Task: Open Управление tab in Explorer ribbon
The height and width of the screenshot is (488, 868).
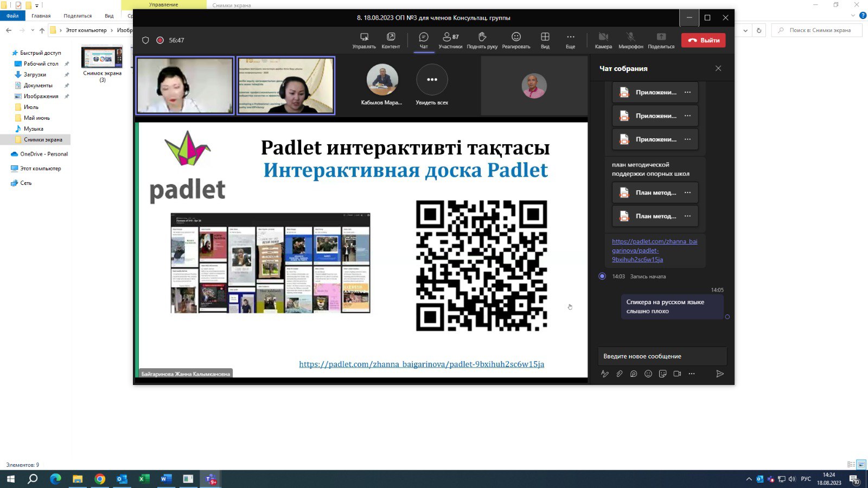Action: point(163,5)
